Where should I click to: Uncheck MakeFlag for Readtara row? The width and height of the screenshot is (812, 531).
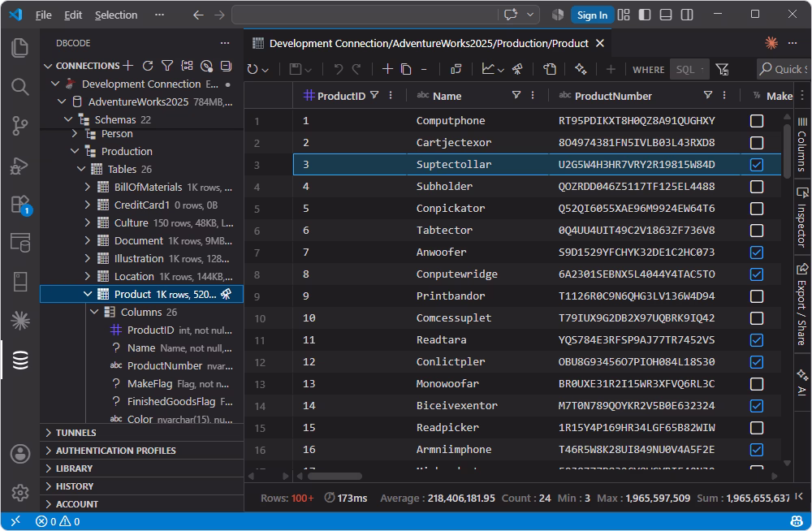[757, 340]
